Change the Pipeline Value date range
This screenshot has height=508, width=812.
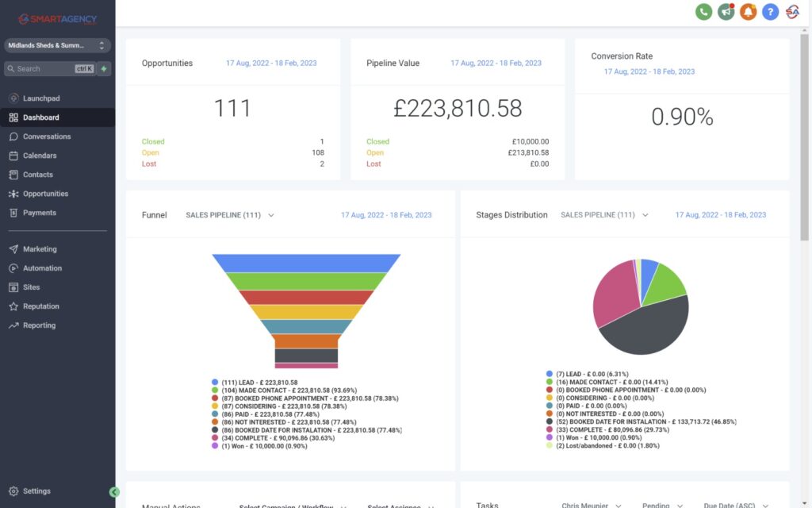(496, 63)
